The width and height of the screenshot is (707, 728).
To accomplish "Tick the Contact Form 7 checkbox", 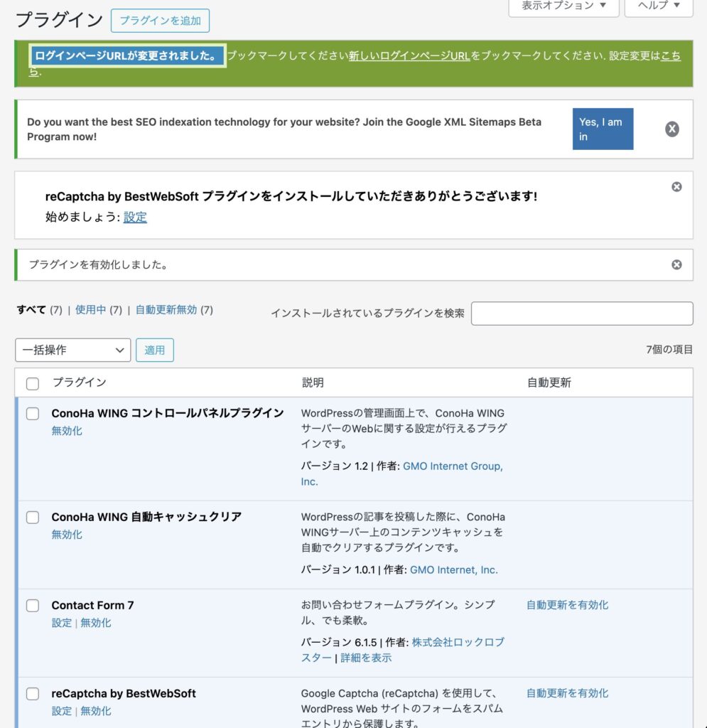I will pos(33,606).
